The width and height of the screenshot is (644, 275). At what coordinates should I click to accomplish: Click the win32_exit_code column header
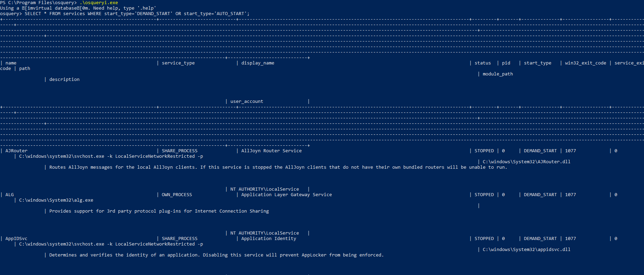tap(585, 63)
